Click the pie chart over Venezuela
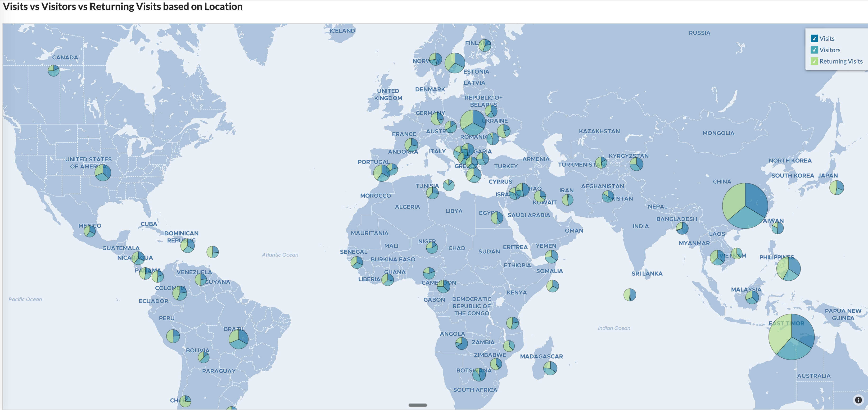The width and height of the screenshot is (868, 410). tap(201, 279)
